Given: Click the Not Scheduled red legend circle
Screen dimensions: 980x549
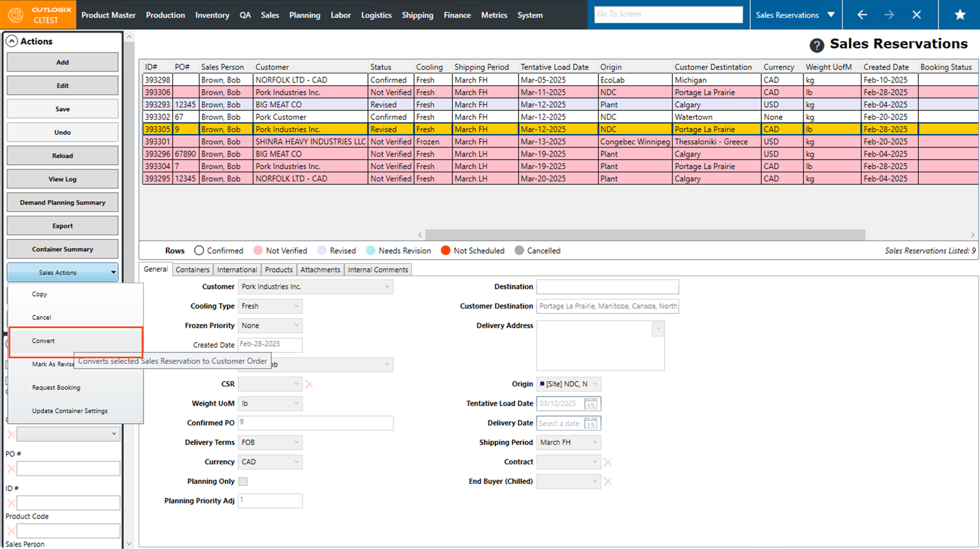Looking at the screenshot, I should [x=446, y=251].
